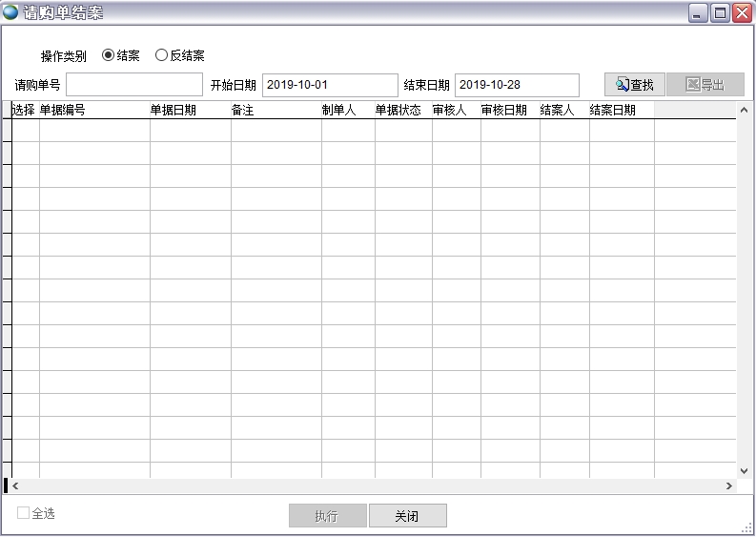The height and width of the screenshot is (537, 756).
Task: Toggle the 全选 select-all checkbox
Action: point(23,513)
